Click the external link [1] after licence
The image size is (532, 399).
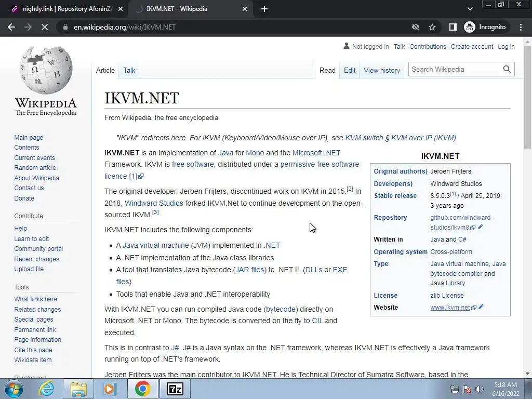pyautogui.click(x=136, y=176)
